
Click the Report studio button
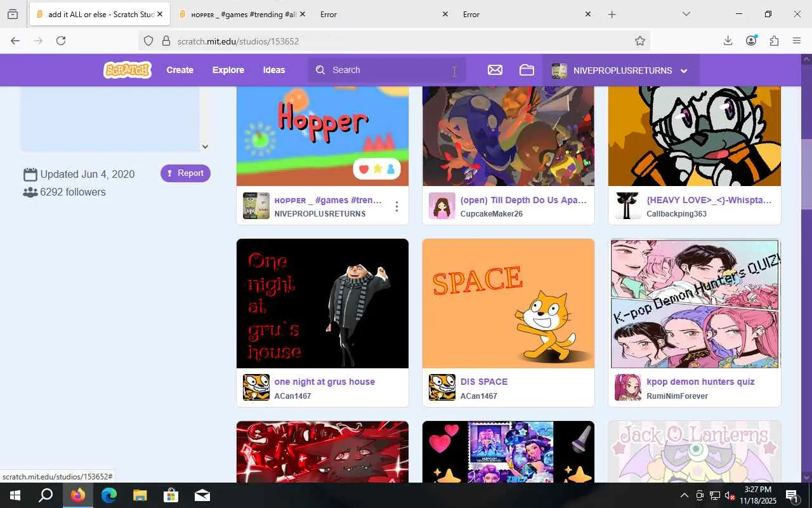pos(185,173)
